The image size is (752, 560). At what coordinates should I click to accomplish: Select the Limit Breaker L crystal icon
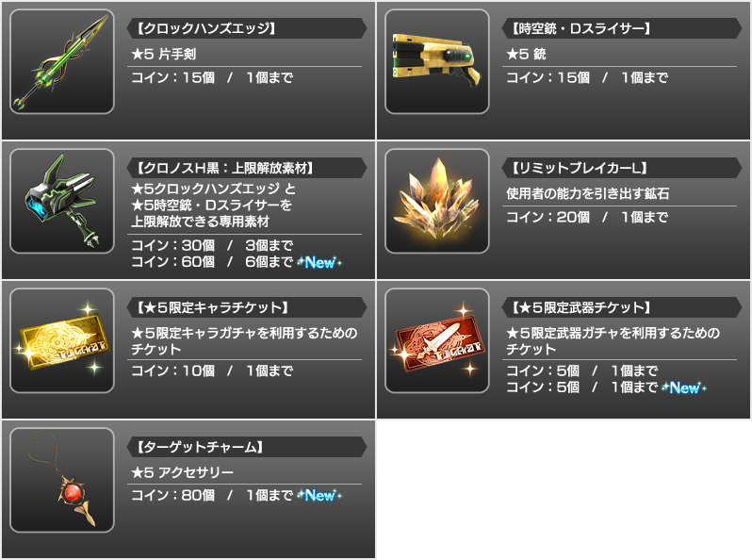coord(437,201)
